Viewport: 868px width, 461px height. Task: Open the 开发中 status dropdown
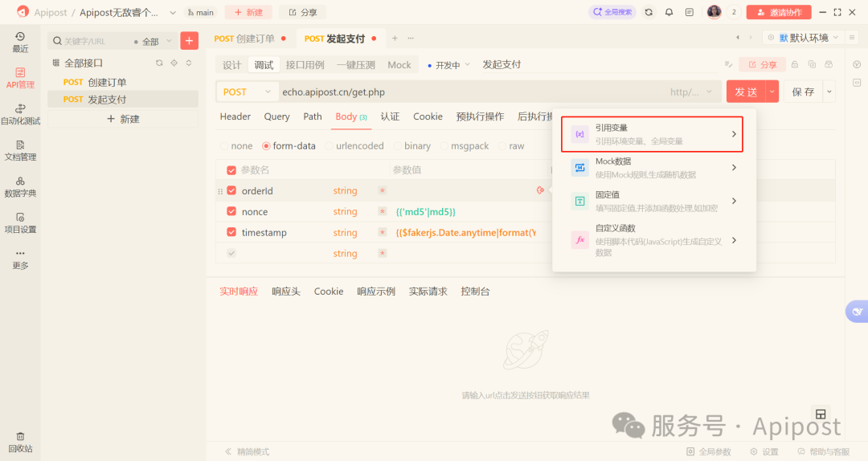448,65
